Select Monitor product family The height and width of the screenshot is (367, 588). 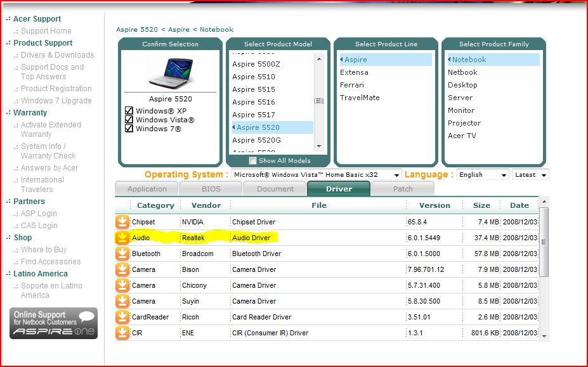pos(461,110)
